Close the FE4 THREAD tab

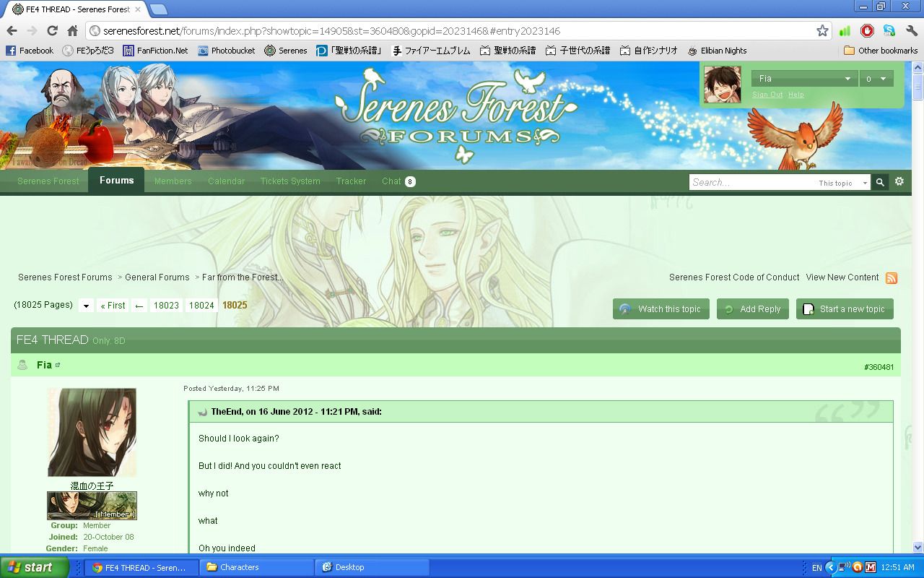[138, 9]
